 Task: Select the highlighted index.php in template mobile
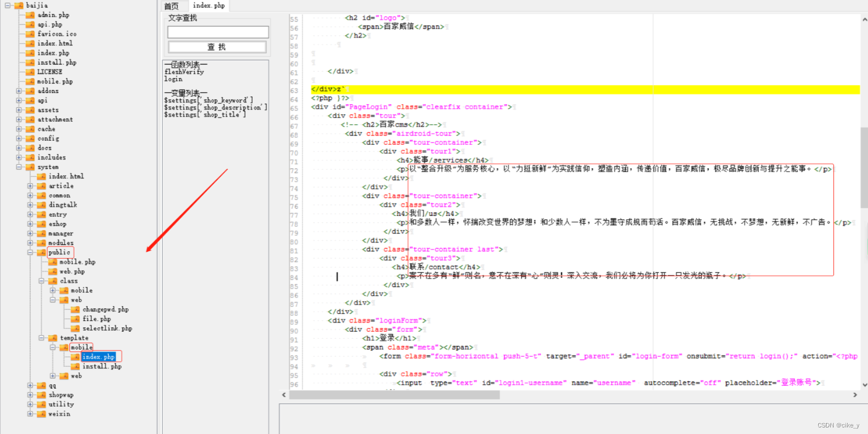click(98, 357)
